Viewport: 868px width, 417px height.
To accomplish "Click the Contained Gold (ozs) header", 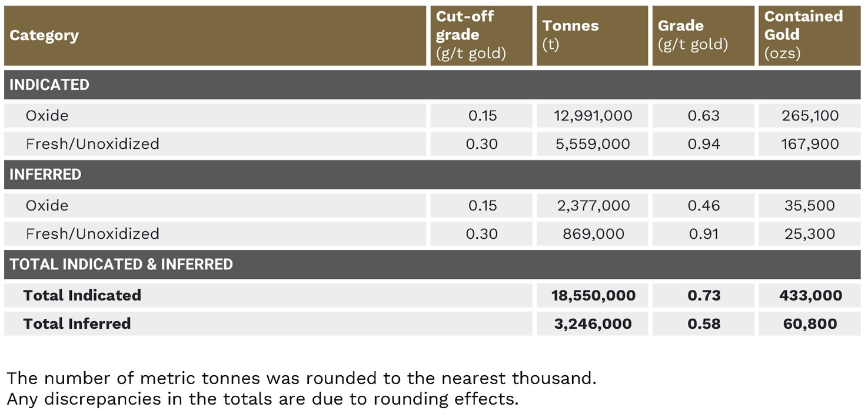I will click(803, 35).
